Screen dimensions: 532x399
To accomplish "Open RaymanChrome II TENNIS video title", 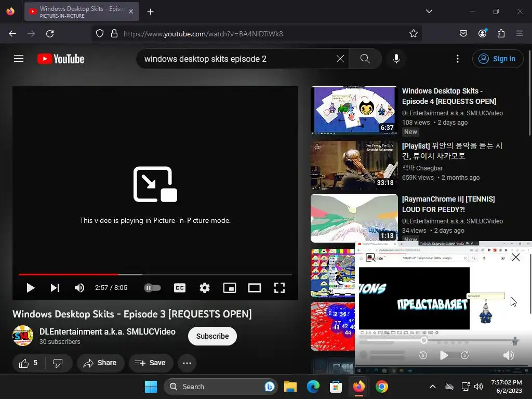I will point(448,204).
